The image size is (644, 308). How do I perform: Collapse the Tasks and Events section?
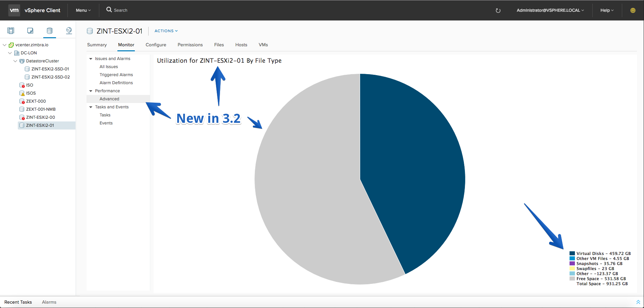pos(91,107)
